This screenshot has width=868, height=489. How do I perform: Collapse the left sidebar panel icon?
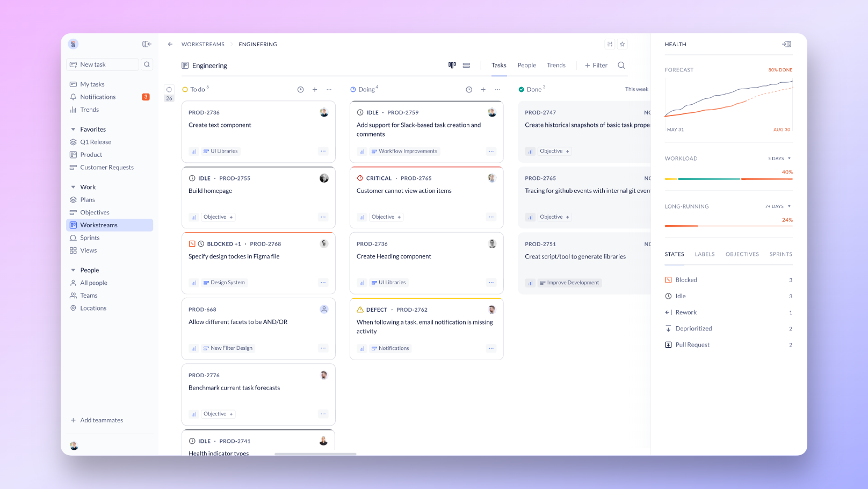point(147,44)
